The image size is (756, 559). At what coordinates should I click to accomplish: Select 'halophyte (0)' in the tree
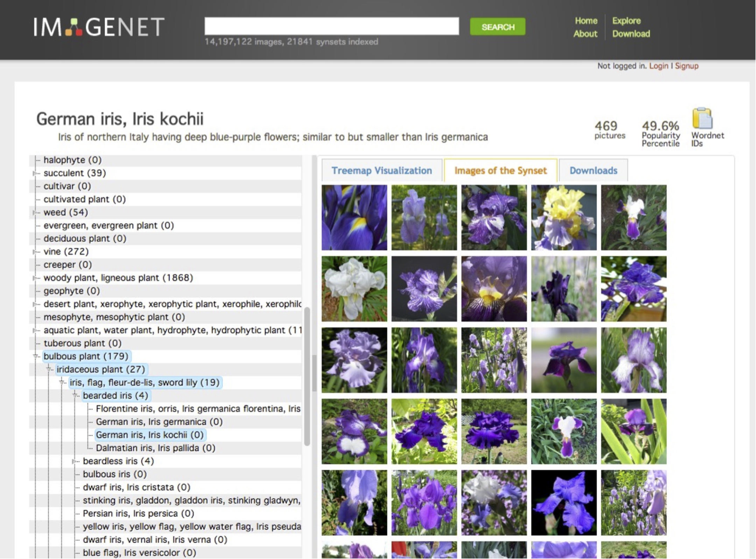tap(73, 160)
